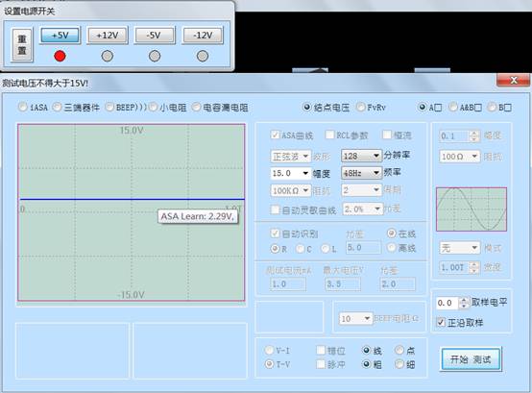The height and width of the screenshot is (393, 532).
Task: Select the BEEP))) radio button
Action: tap(109, 108)
